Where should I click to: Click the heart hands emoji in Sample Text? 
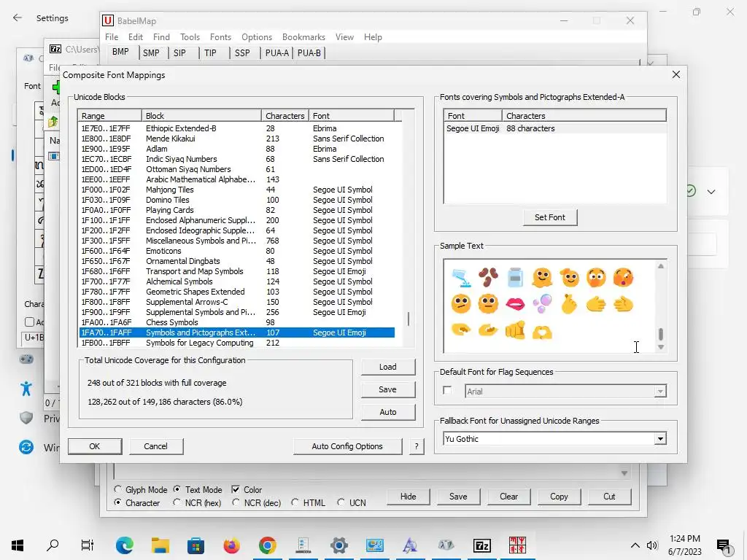coord(542,331)
